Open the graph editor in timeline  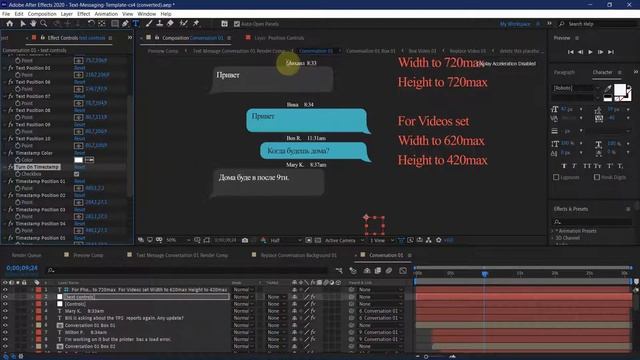403,271
